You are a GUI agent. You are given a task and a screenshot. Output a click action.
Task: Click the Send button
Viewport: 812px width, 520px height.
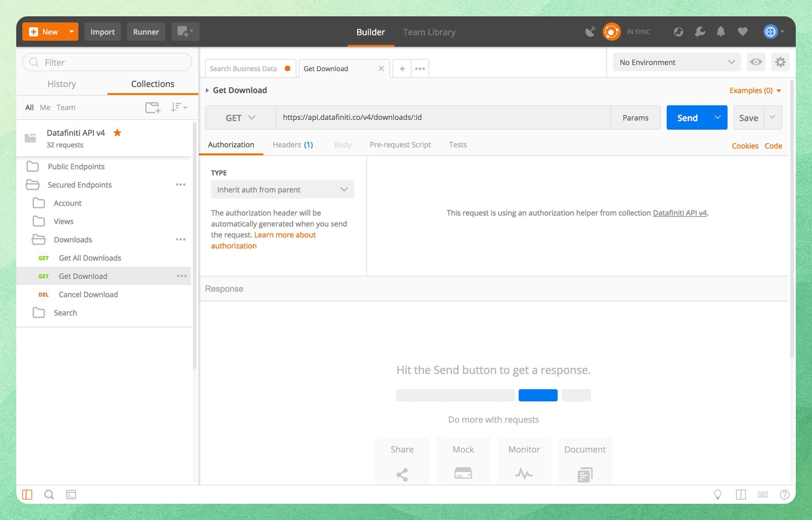click(x=687, y=117)
